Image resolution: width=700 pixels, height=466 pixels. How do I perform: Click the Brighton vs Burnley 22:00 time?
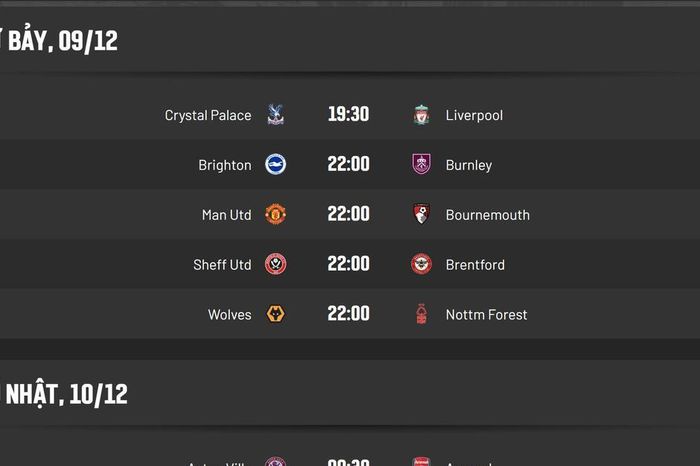(x=348, y=164)
